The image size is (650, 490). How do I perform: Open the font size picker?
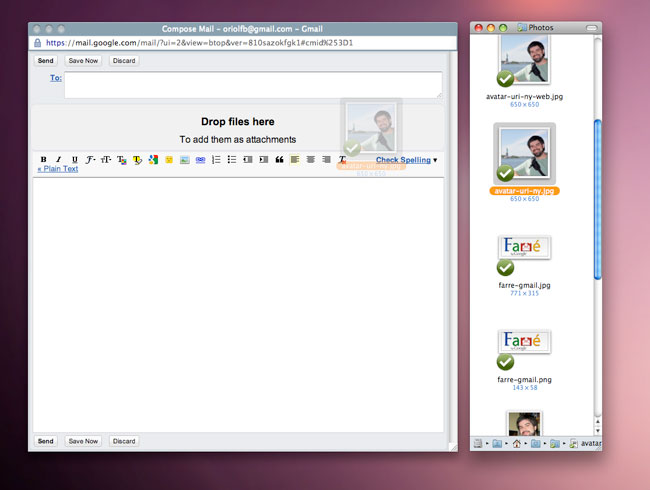pos(106,160)
